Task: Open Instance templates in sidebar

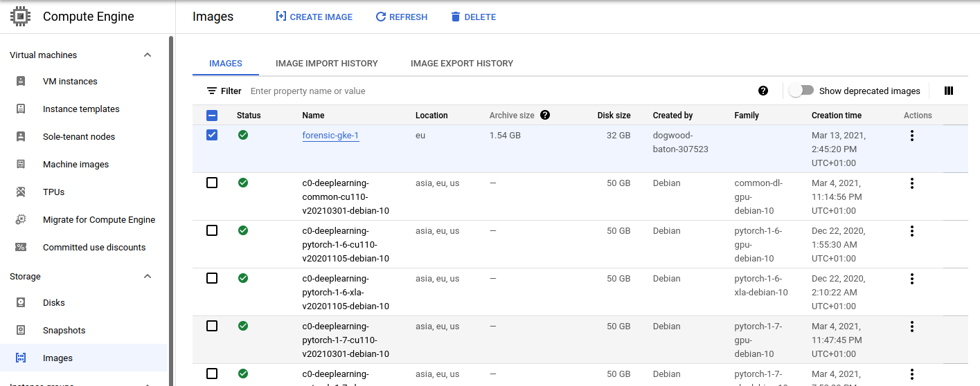Action: [81, 109]
